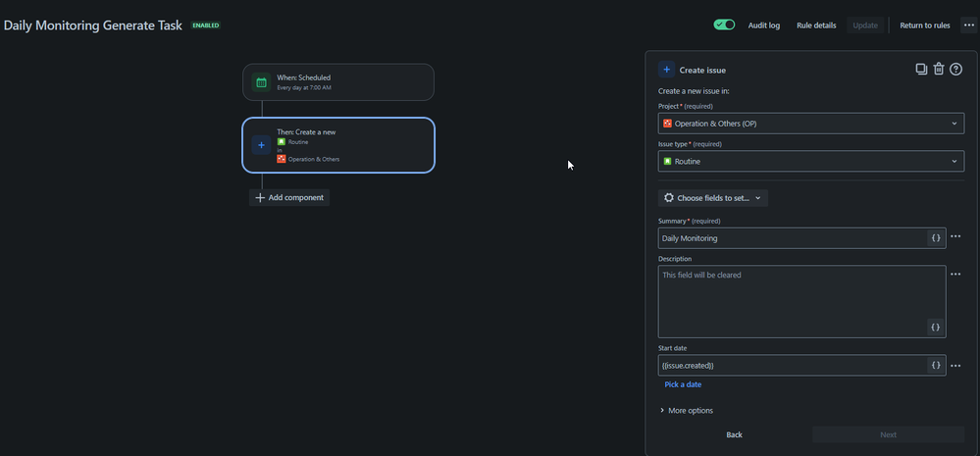980x456 pixels.
Task: Click the blue plus icon beside Create issue
Action: pos(666,70)
